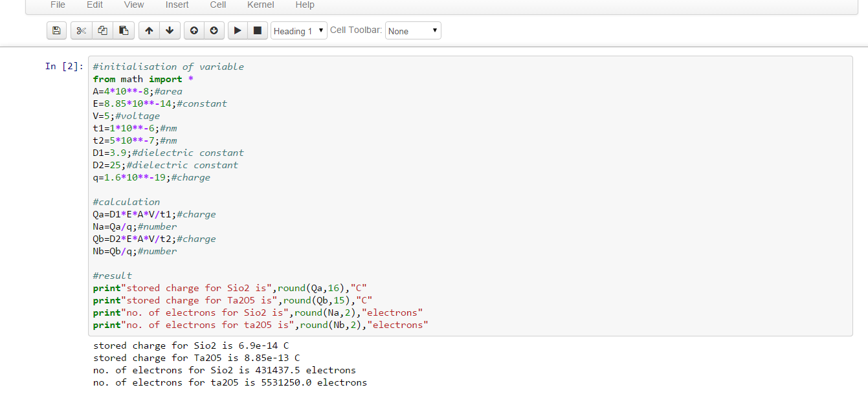Image resolution: width=868 pixels, height=394 pixels.
Task: Open the Help menu
Action: tap(305, 5)
